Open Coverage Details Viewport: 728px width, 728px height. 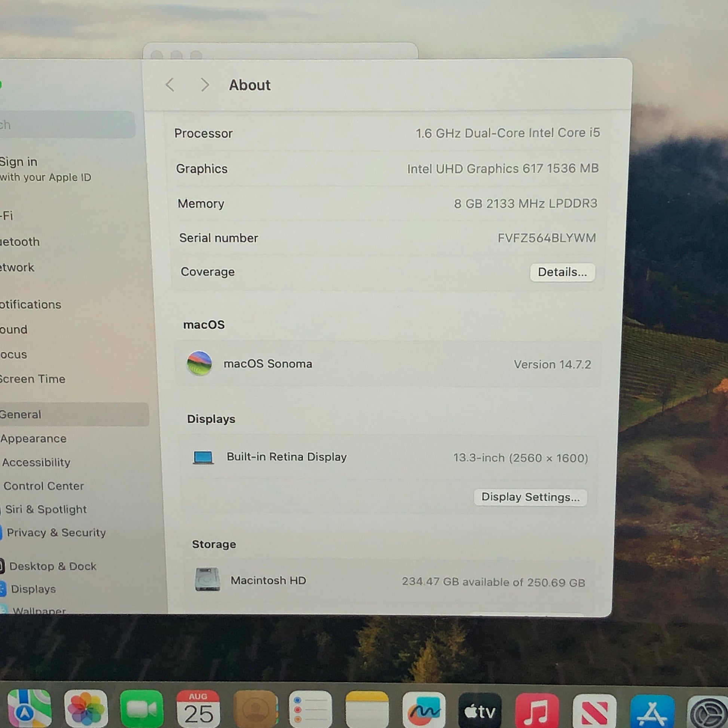tap(562, 272)
